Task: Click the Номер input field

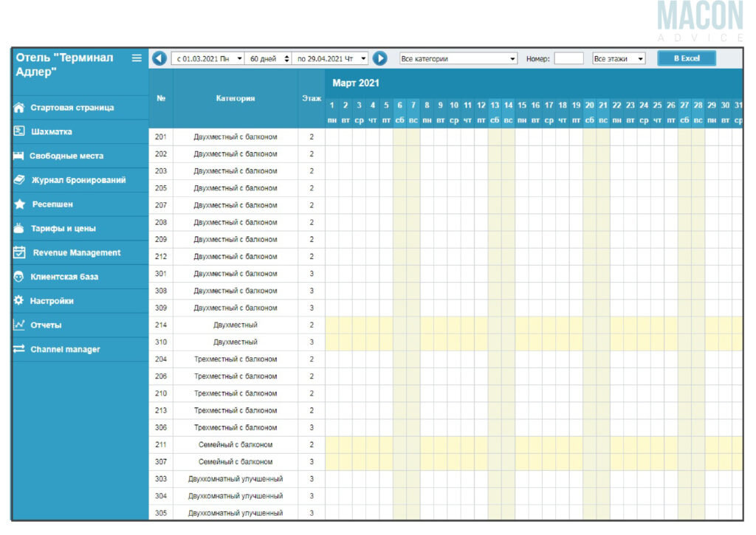Action: (x=569, y=58)
